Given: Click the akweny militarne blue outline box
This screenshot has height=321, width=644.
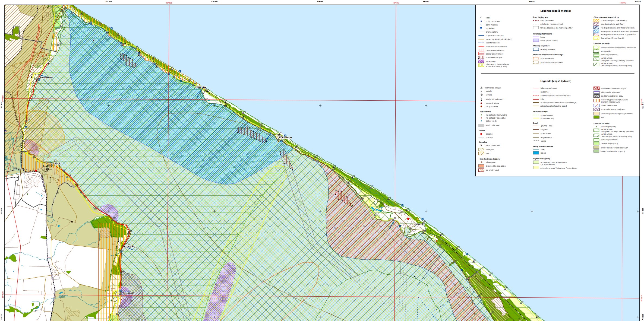Looking at the screenshot, I should click(536, 49).
